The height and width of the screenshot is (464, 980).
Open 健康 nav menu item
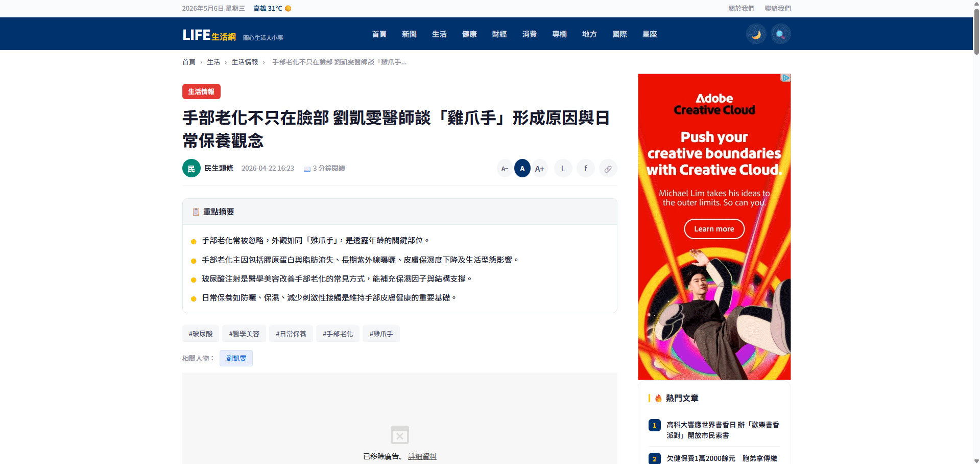point(469,34)
